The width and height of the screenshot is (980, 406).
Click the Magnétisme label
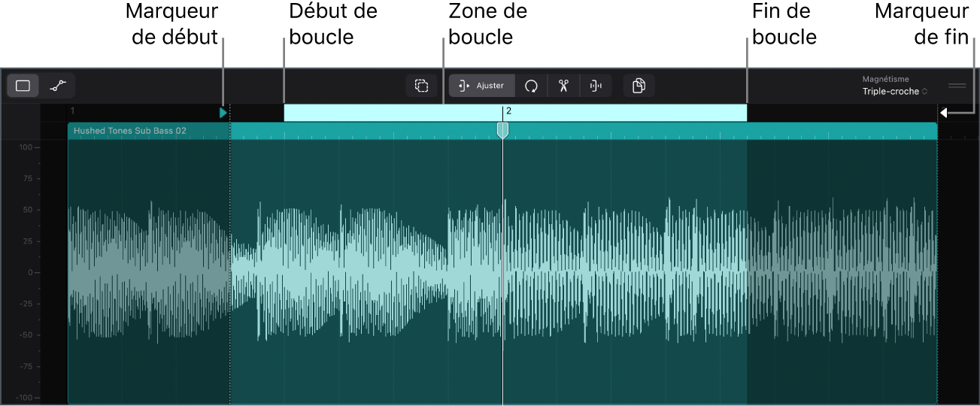[x=885, y=79]
